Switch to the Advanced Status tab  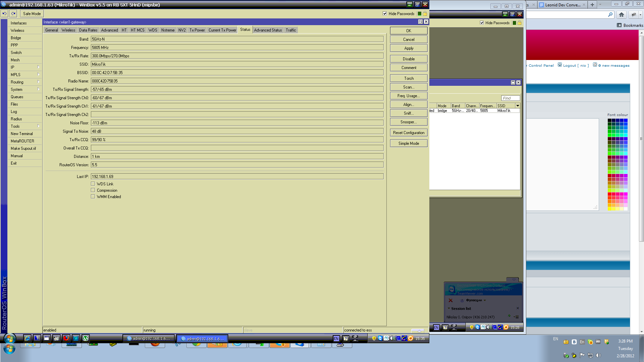(x=268, y=30)
